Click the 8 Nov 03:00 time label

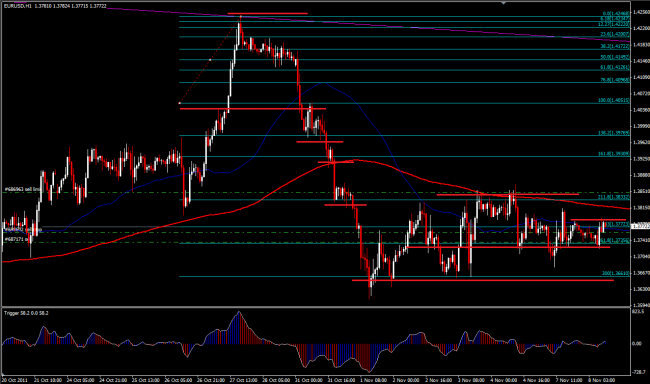(601, 380)
